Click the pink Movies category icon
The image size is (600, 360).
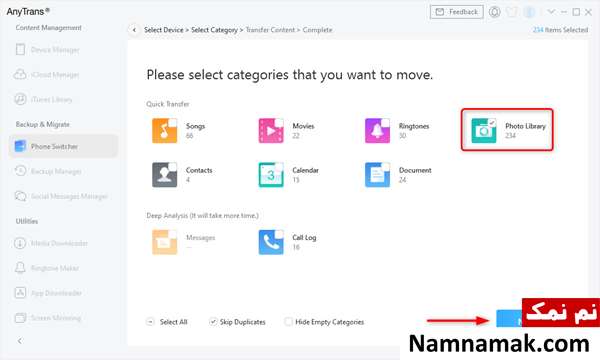(x=271, y=130)
